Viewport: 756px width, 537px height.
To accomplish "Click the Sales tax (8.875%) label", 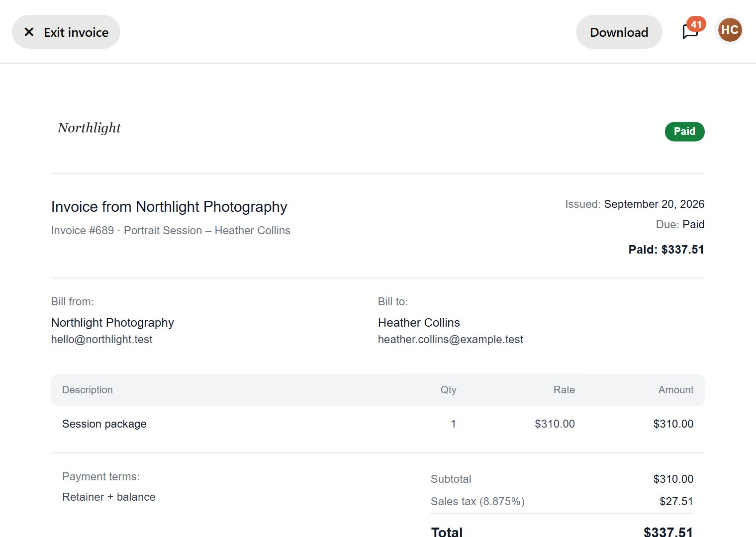I will (x=477, y=501).
